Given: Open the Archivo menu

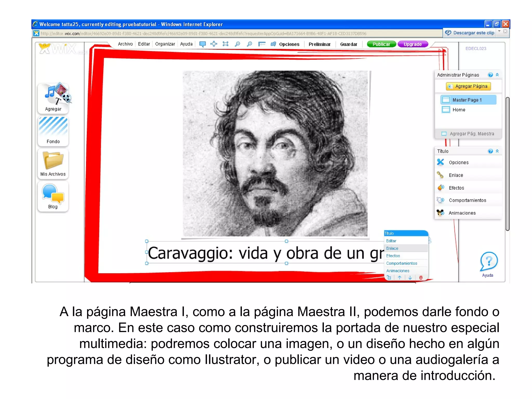Looking at the screenshot, I should [x=125, y=44].
